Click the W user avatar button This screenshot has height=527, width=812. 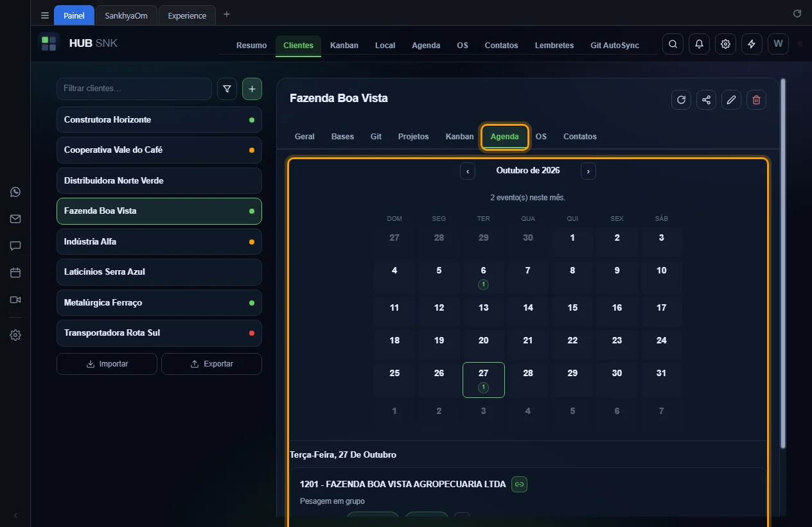click(778, 44)
